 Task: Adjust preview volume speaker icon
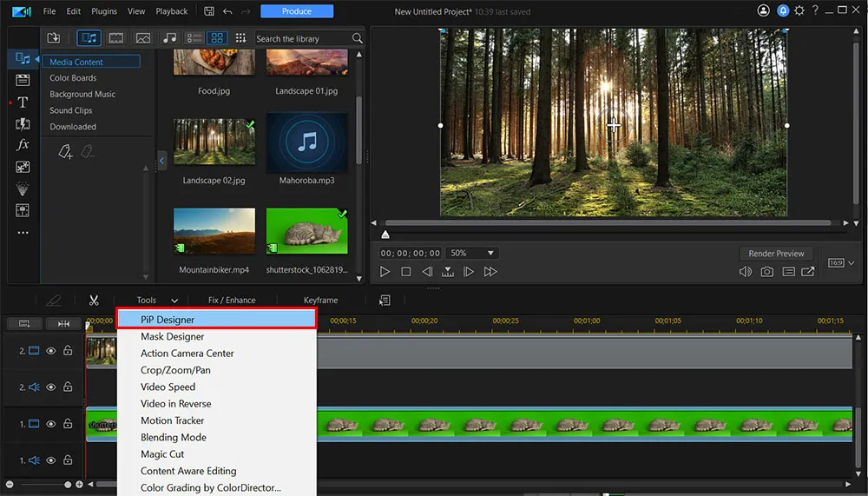(745, 272)
